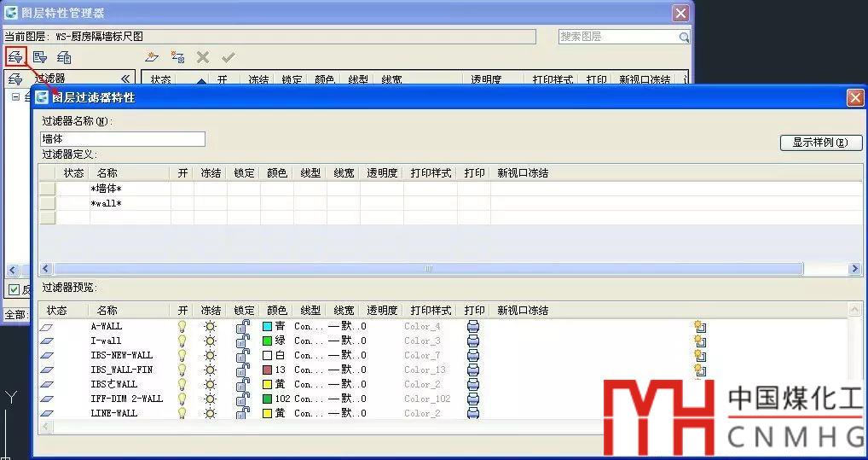The image size is (868, 460).
Task: Click the printer icon in A-WALL row
Action: click(x=472, y=326)
